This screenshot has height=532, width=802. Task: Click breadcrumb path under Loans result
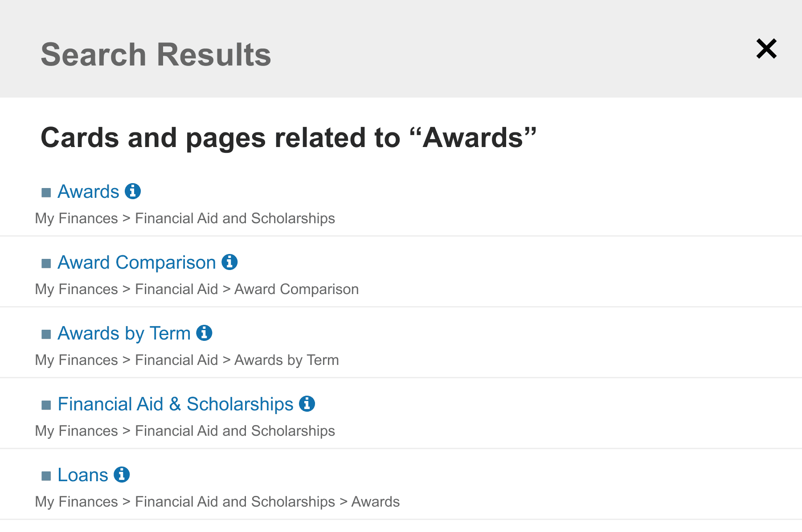217,502
